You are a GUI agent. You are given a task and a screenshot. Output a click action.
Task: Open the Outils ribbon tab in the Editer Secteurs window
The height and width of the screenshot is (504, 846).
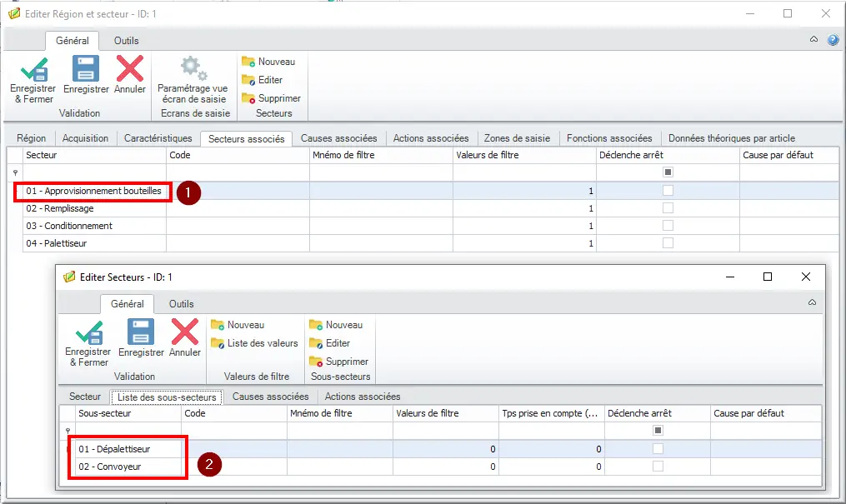click(182, 303)
